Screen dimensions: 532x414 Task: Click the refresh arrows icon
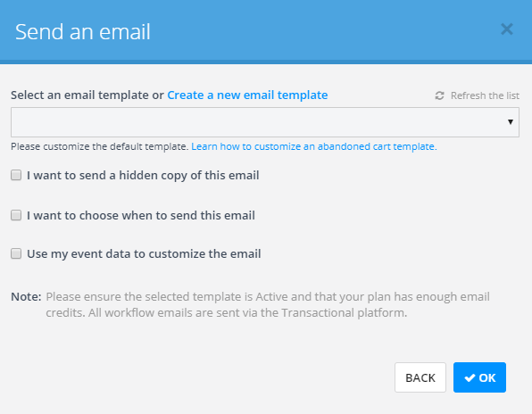point(439,95)
